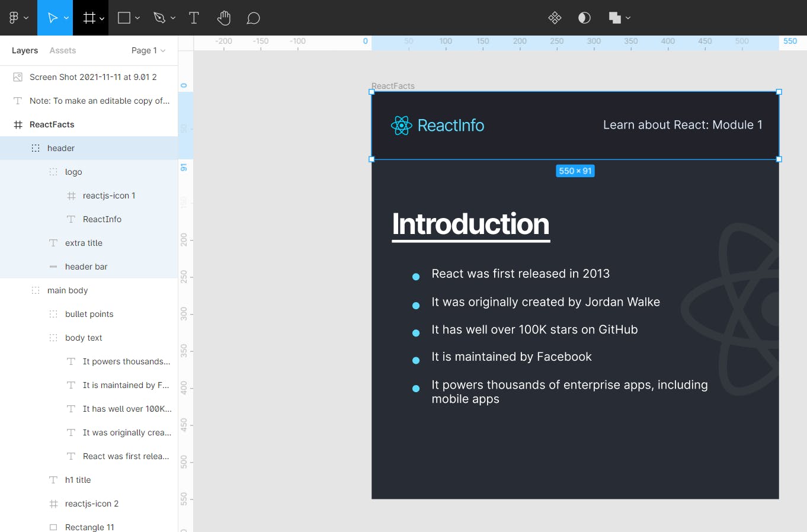807x532 pixels.
Task: Select the logo group layer
Action: [89, 172]
